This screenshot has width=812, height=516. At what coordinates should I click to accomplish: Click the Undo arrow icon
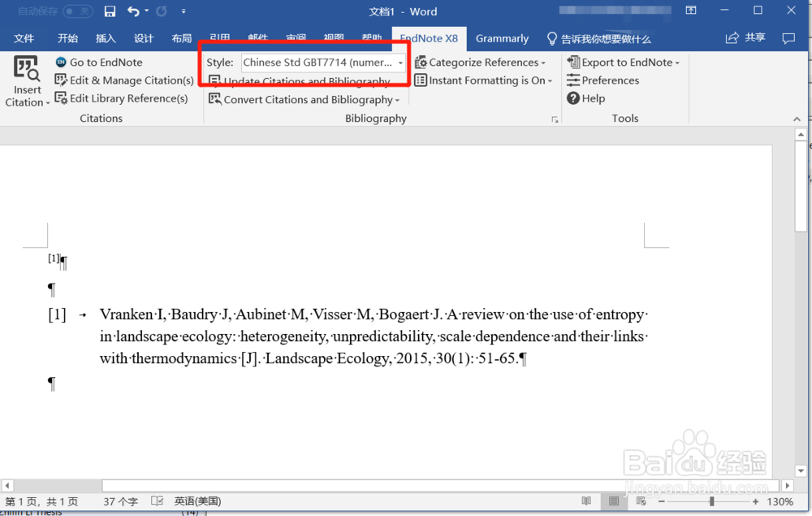[133, 11]
